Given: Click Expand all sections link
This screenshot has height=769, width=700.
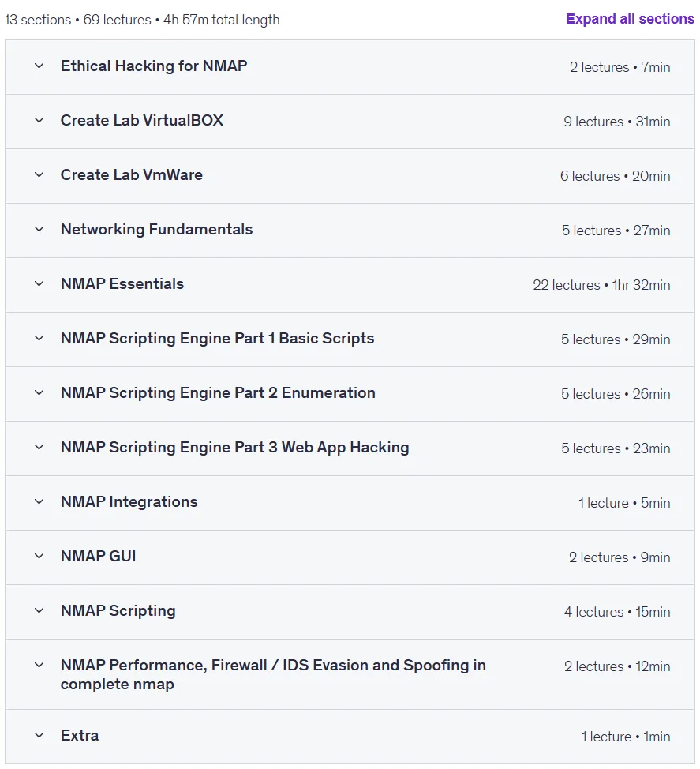Looking at the screenshot, I should pos(630,19).
